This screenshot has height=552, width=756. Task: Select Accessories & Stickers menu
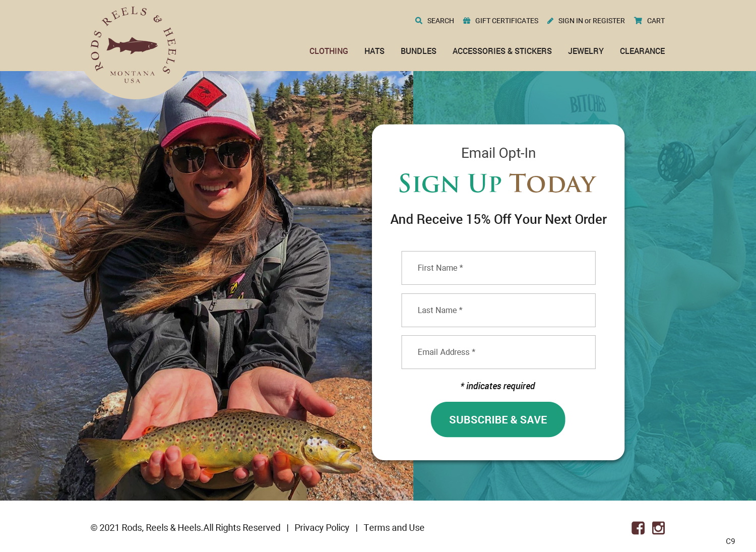click(x=502, y=51)
